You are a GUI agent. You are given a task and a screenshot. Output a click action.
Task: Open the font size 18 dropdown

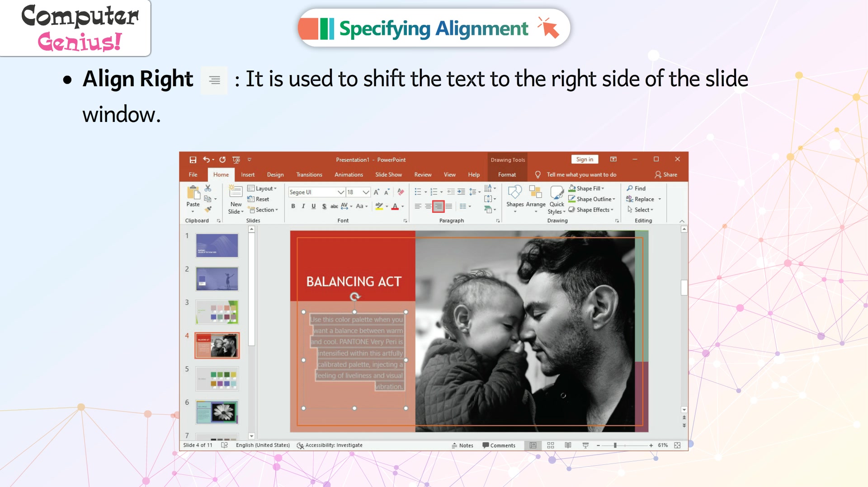[366, 192]
